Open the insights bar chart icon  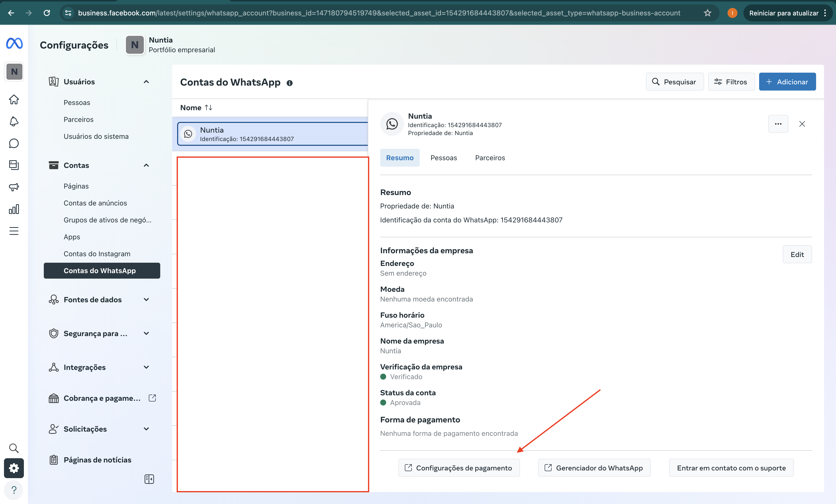[x=14, y=209]
